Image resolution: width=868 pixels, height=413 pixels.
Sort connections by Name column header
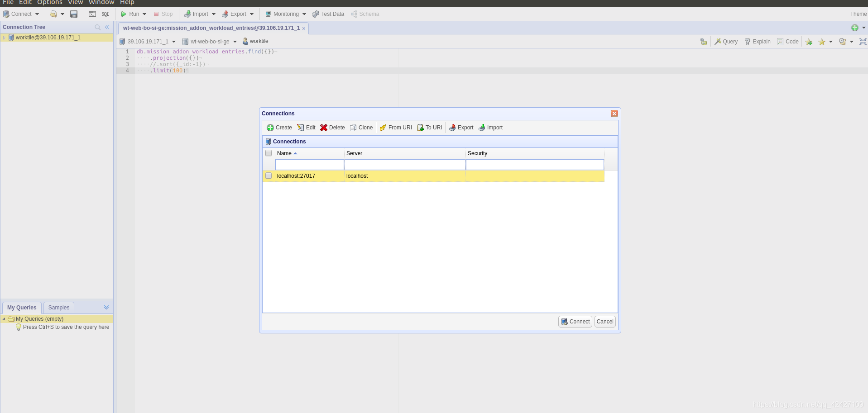pyautogui.click(x=310, y=153)
